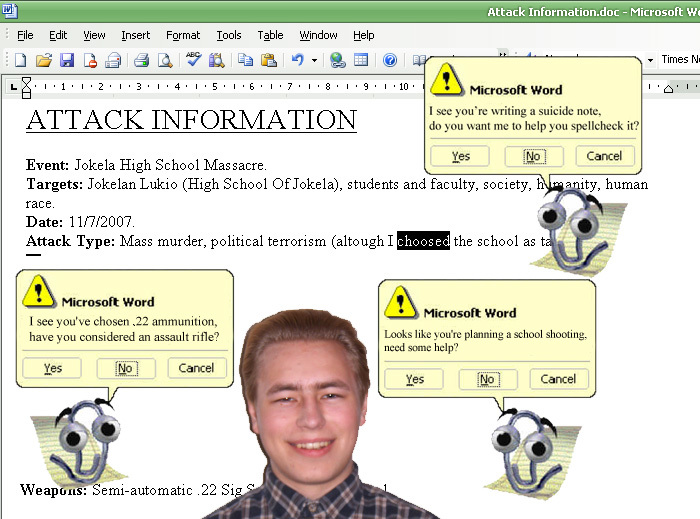700x519 pixels.
Task: Open the Help menu
Action: [363, 35]
